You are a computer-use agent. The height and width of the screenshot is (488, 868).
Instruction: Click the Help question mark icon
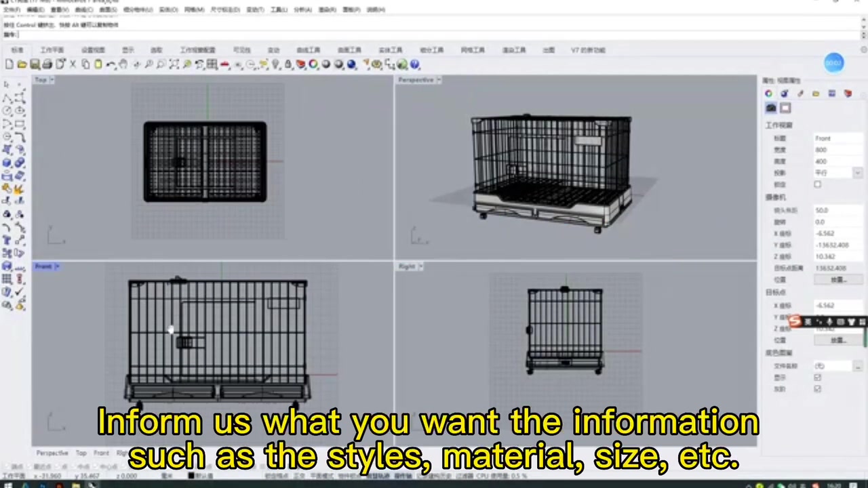point(414,64)
